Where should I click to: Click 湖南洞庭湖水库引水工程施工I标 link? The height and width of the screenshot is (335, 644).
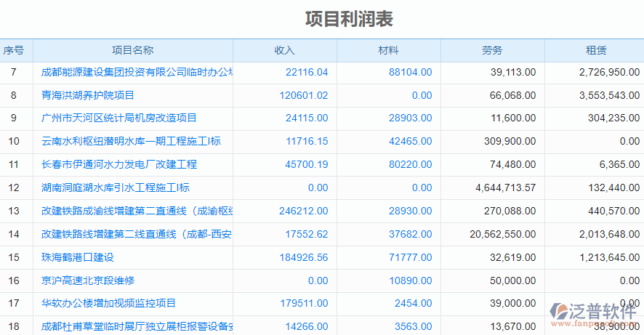[x=116, y=187]
